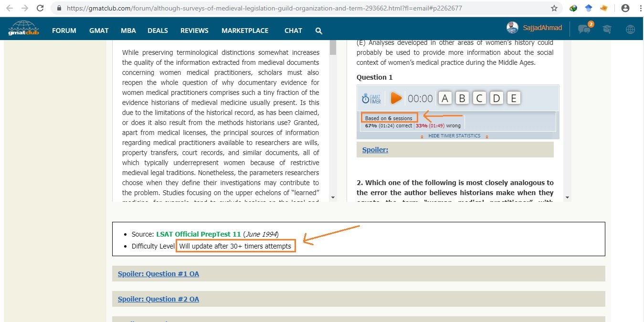
Task: Open the globe icon in header
Action: 630,29
